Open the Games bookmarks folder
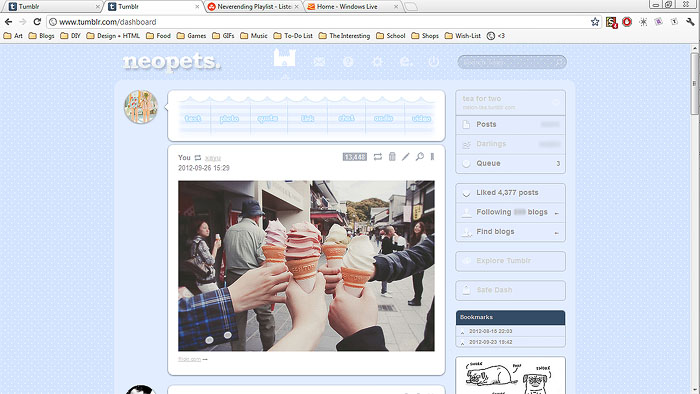This screenshot has height=394, width=700. pyautogui.click(x=191, y=36)
